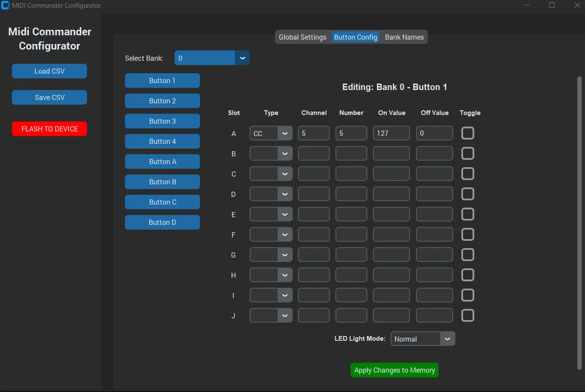Open the Bank Names tab
585x392 pixels.
(404, 37)
